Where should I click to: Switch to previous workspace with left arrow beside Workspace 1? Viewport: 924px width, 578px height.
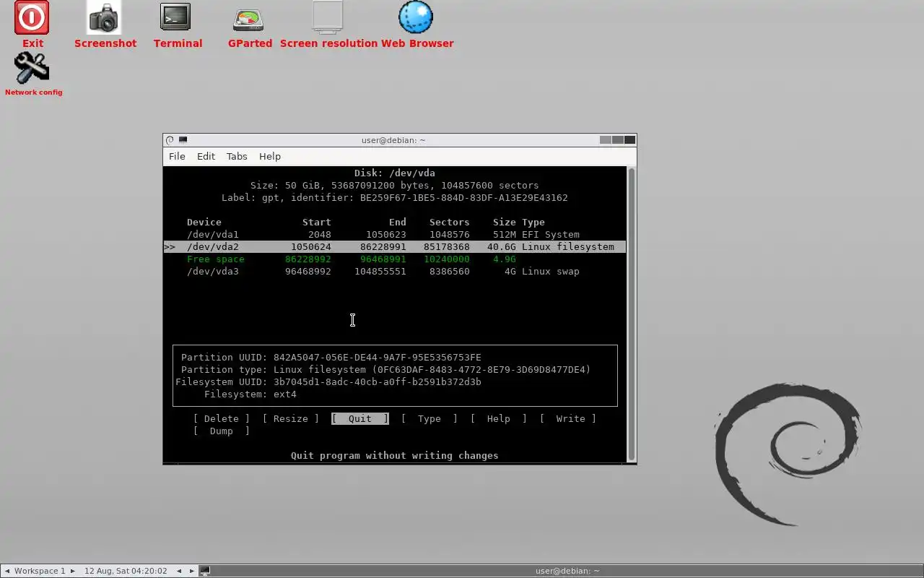pyautogui.click(x=6, y=571)
